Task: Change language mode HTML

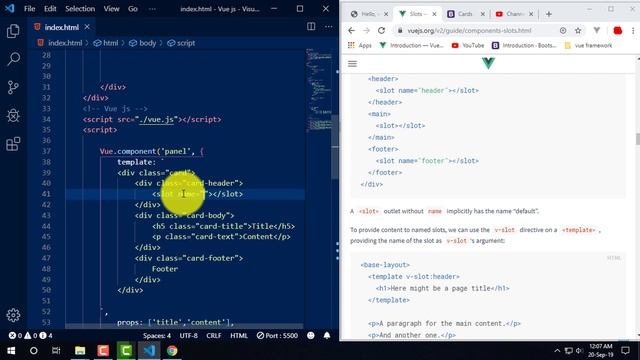Action: click(x=239, y=336)
